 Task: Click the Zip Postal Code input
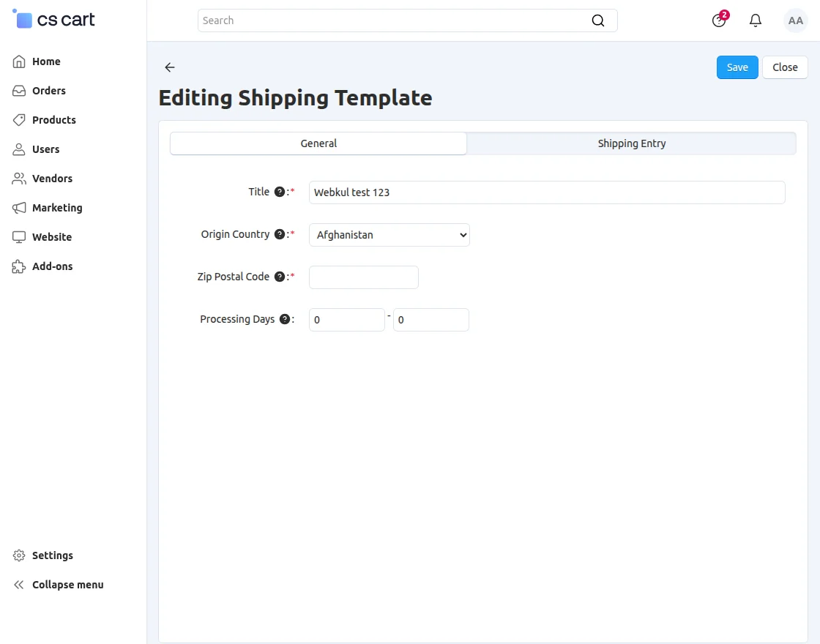click(x=363, y=277)
